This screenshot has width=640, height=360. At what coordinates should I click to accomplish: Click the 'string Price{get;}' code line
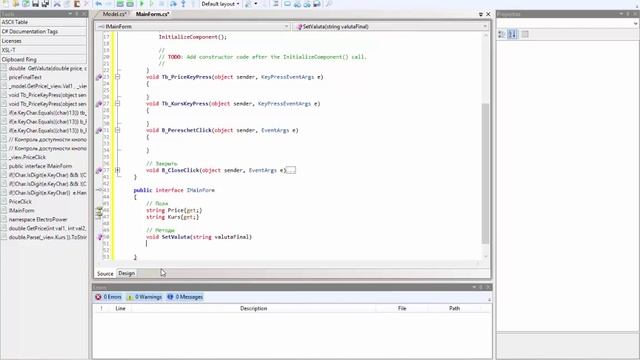174,210
